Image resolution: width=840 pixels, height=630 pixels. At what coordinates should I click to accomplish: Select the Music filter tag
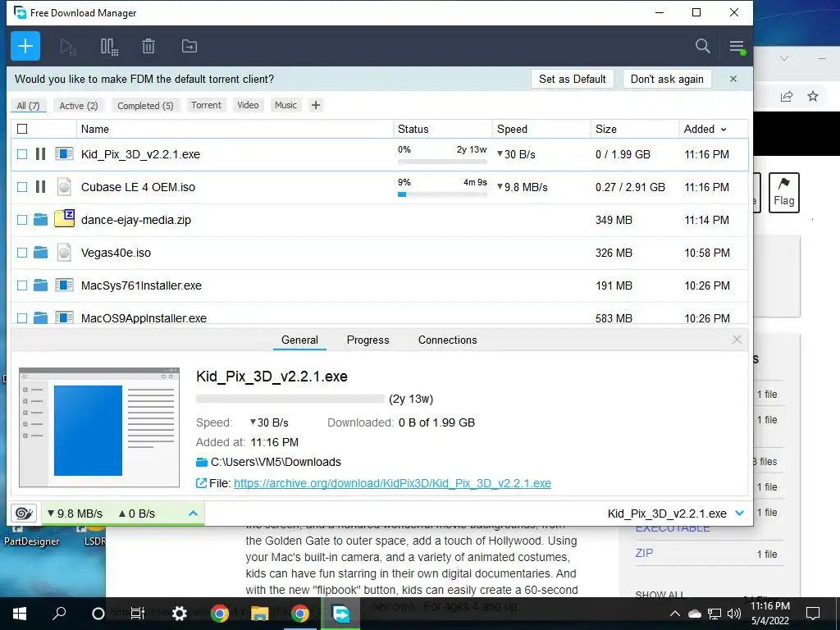[285, 105]
